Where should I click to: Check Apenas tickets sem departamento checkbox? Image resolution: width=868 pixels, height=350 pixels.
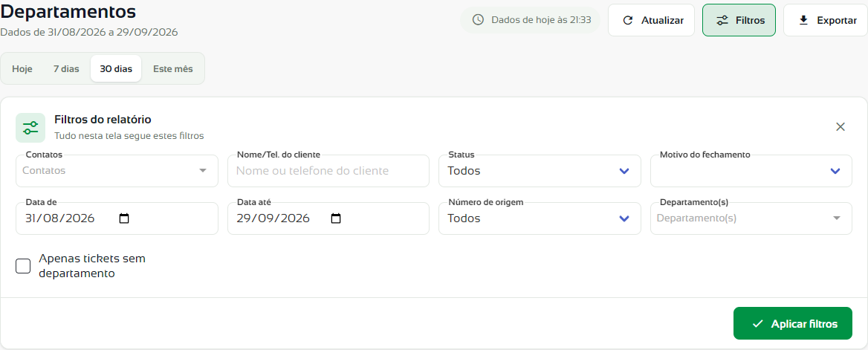point(23,266)
